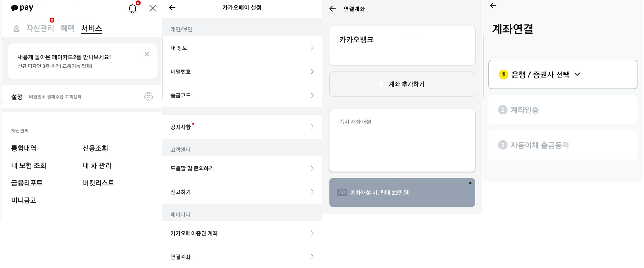Click the kakao pay logo
The image size is (644, 268).
(x=22, y=8)
